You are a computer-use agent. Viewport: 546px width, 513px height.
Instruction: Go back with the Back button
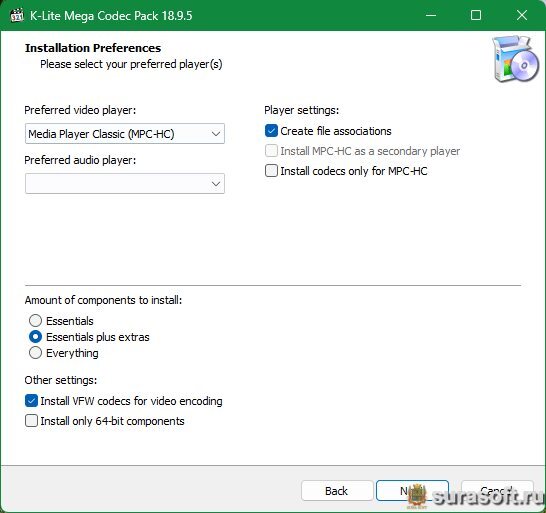coord(337,491)
